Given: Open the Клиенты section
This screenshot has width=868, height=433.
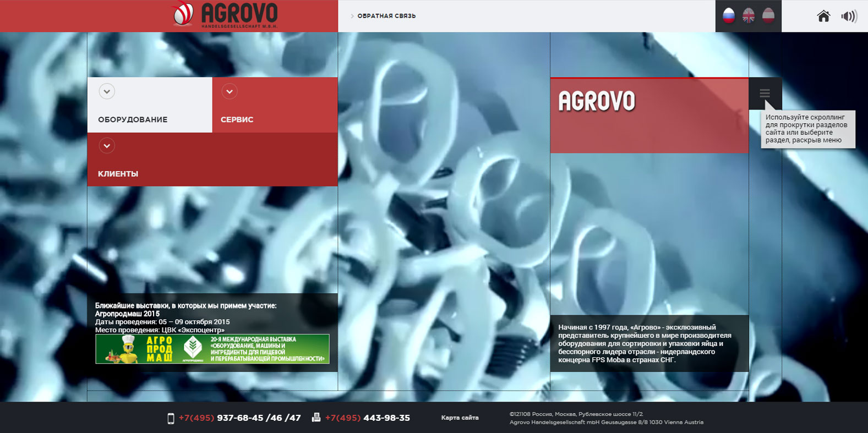Looking at the screenshot, I should coord(118,174).
